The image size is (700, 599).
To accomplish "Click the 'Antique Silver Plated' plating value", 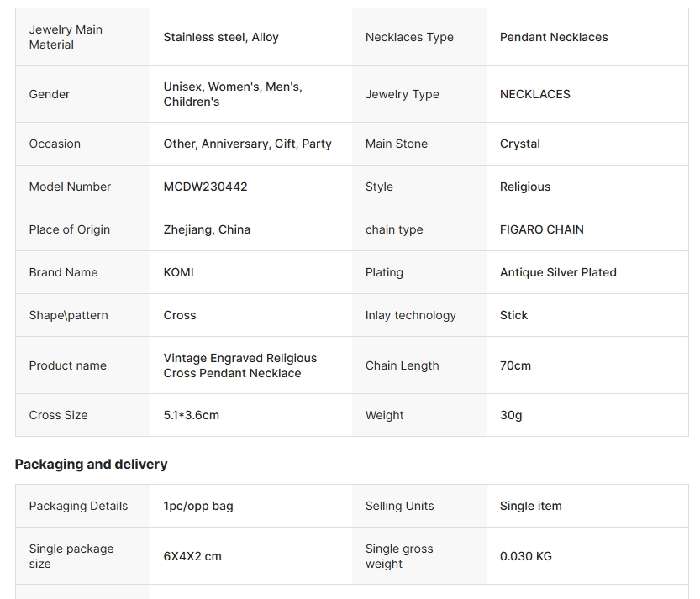I will 558,272.
